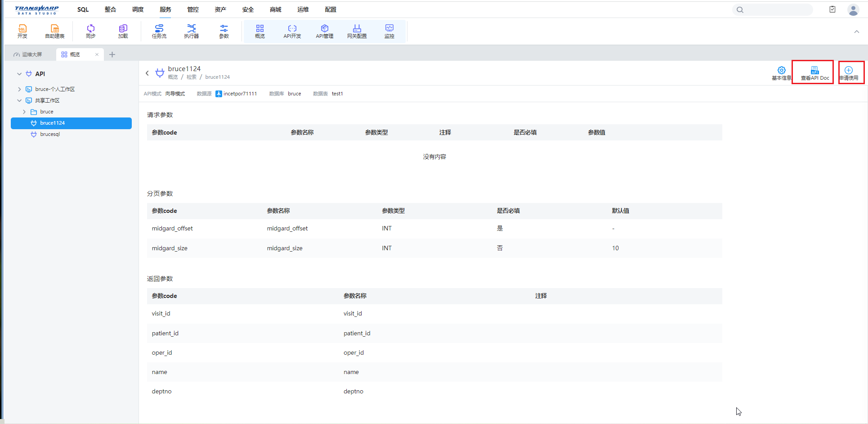The image size is (868, 424).
Task: Open the 配置 menu
Action: coord(331,9)
